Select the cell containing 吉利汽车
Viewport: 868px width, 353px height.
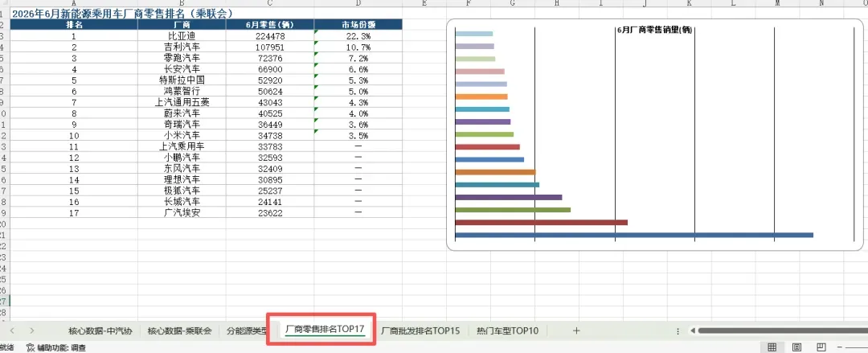[x=182, y=47]
